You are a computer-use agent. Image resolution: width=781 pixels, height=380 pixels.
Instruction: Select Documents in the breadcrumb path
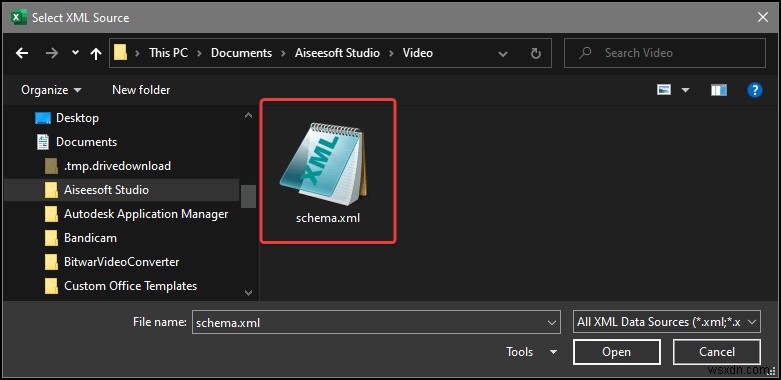[x=242, y=53]
